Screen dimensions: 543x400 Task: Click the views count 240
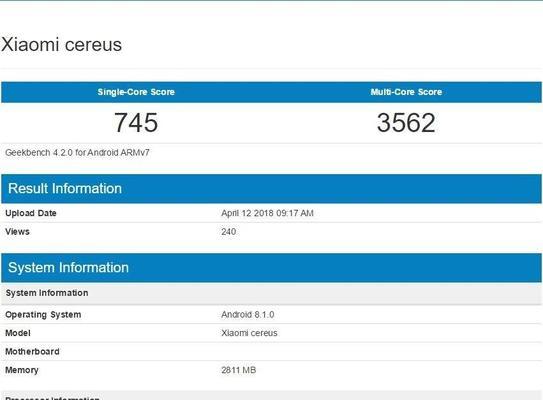229,232
